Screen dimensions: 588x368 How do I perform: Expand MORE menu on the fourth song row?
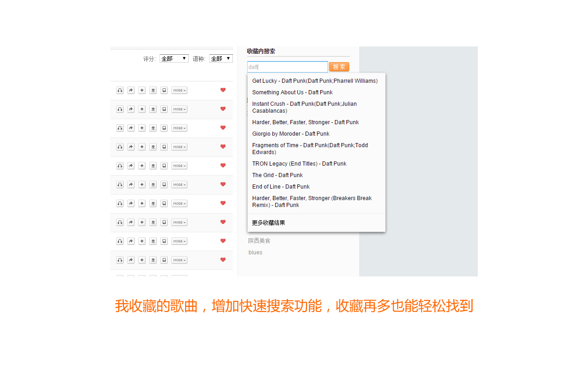[179, 147]
